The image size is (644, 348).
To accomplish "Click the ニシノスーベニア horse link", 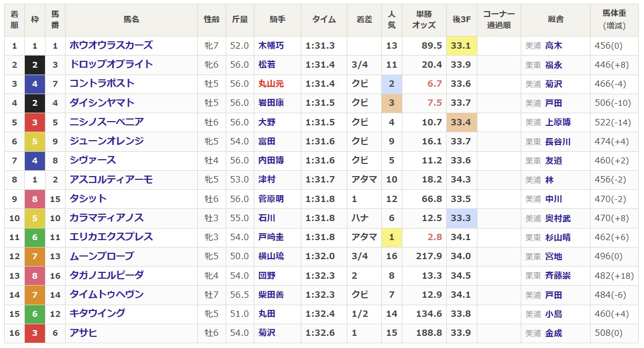I will [x=106, y=122].
